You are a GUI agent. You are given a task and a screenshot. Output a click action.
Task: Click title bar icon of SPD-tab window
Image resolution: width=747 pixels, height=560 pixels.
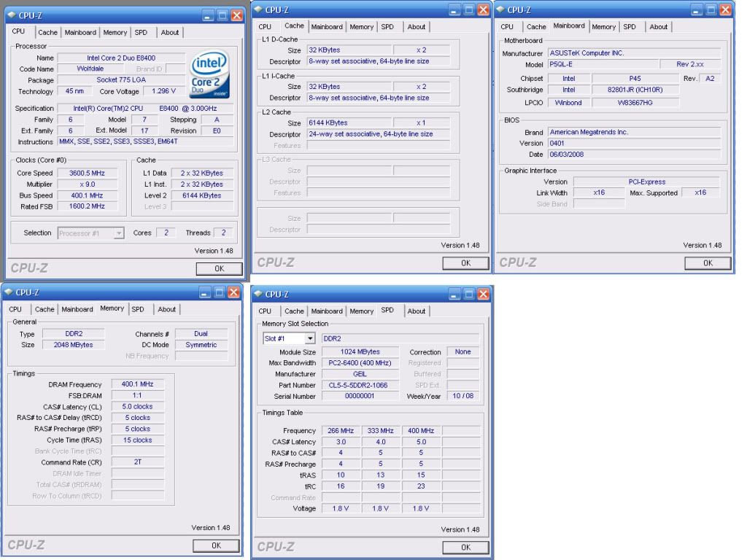[x=259, y=293]
